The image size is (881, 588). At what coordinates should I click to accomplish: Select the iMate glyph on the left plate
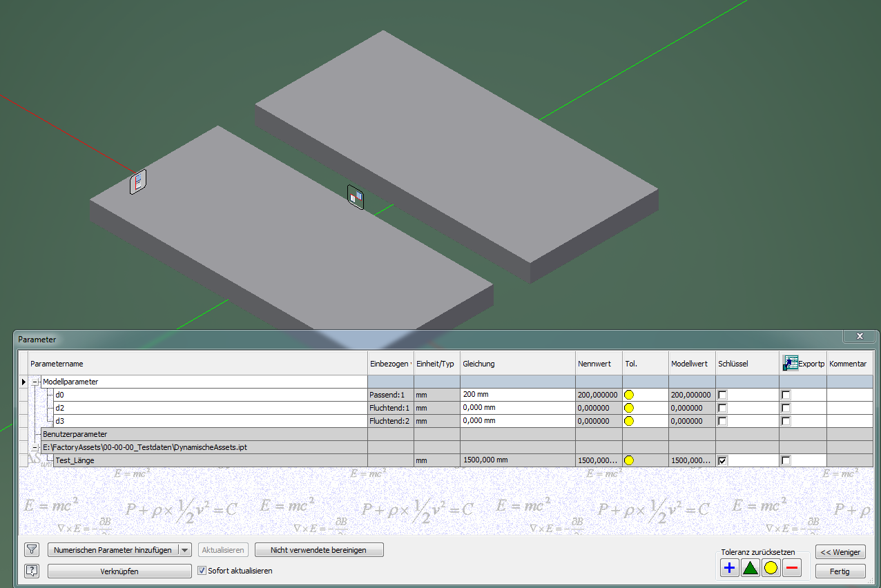coord(136,183)
